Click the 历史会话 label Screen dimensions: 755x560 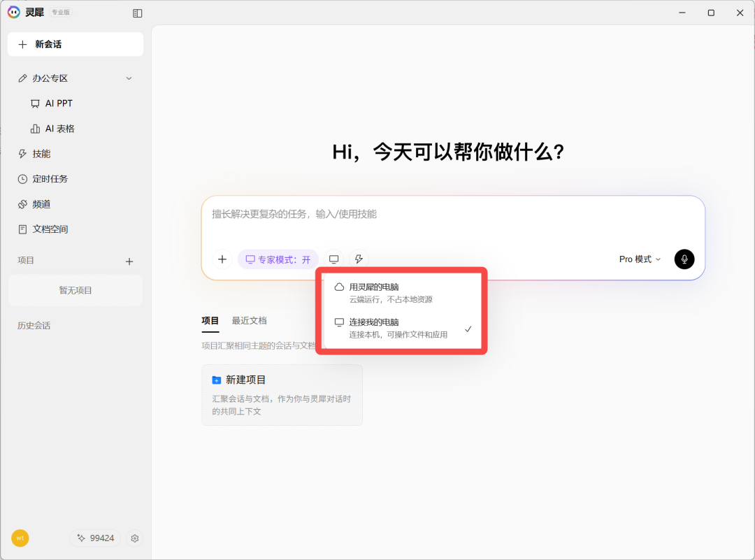click(x=34, y=326)
